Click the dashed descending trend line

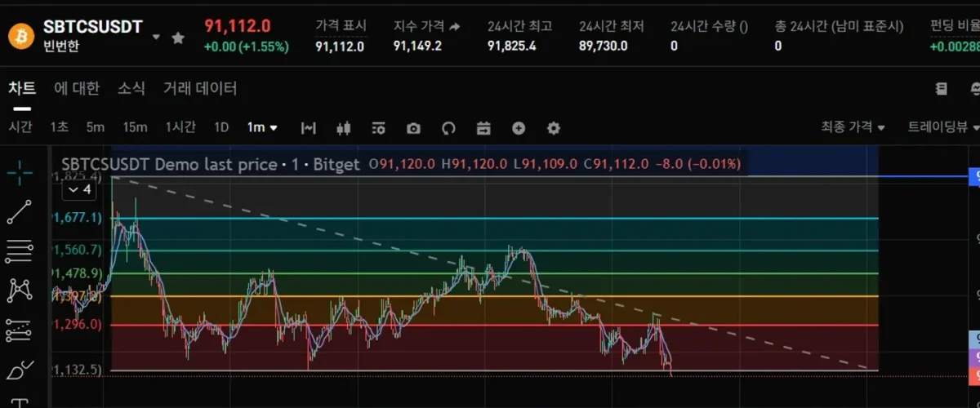click(490, 271)
